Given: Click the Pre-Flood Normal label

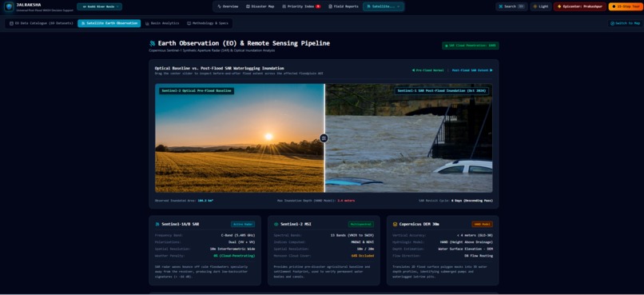Looking at the screenshot, I should (427, 70).
